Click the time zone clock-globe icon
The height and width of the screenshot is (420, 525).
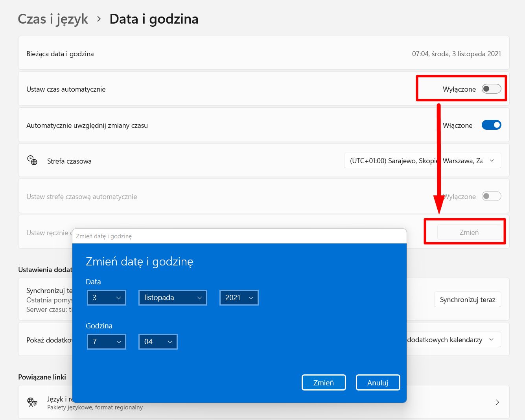pyautogui.click(x=32, y=160)
